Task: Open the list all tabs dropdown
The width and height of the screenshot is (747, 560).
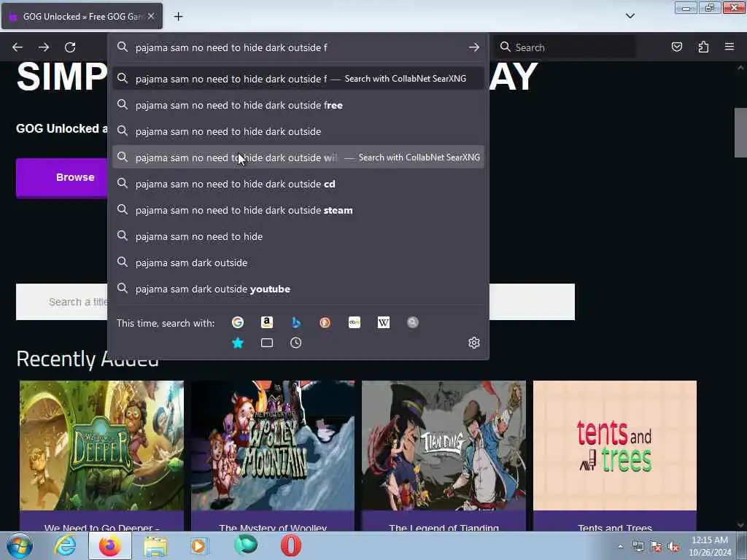Action: [630, 16]
